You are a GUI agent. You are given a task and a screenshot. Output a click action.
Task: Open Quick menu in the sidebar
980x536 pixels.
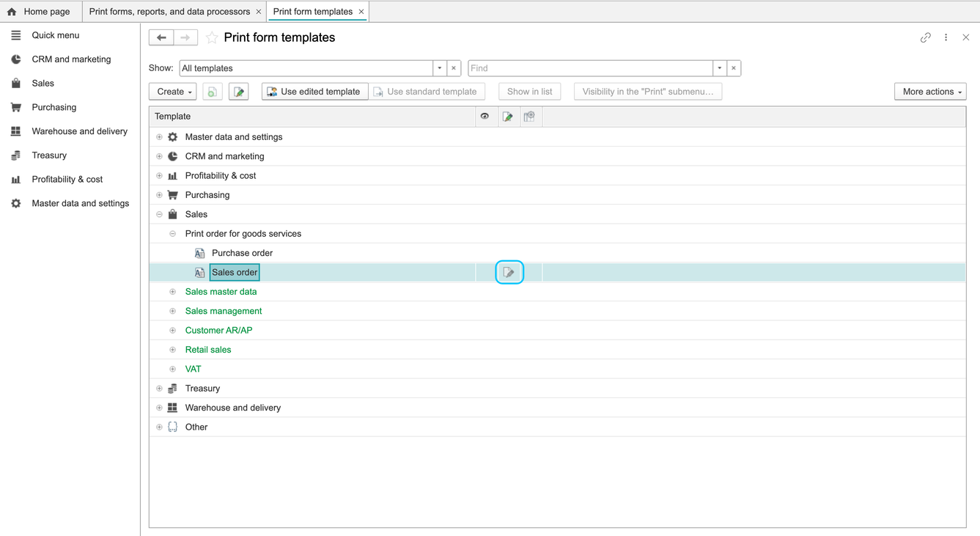(x=55, y=35)
